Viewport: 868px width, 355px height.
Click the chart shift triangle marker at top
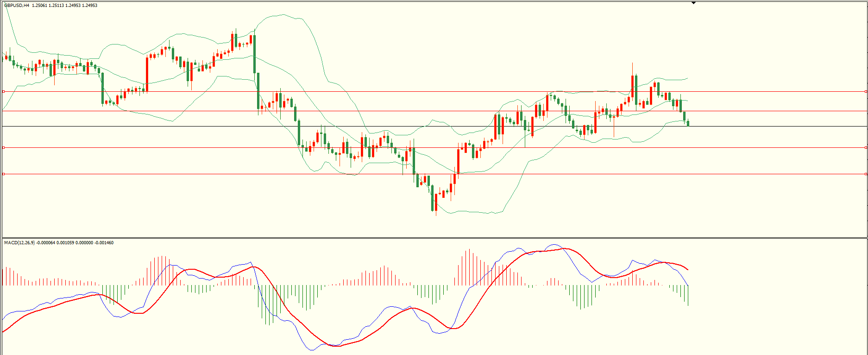click(693, 3)
